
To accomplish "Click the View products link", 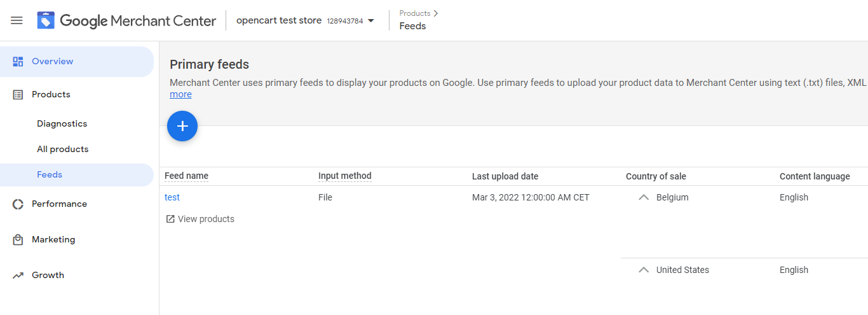I will (206, 219).
